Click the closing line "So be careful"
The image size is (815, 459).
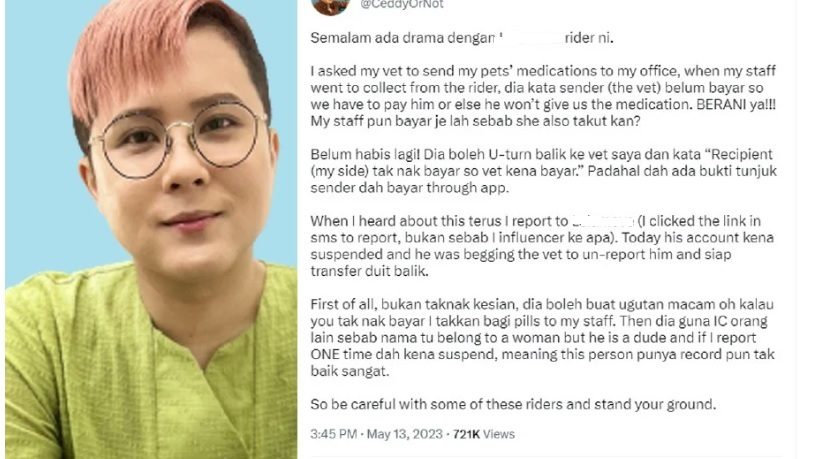pyautogui.click(x=513, y=404)
